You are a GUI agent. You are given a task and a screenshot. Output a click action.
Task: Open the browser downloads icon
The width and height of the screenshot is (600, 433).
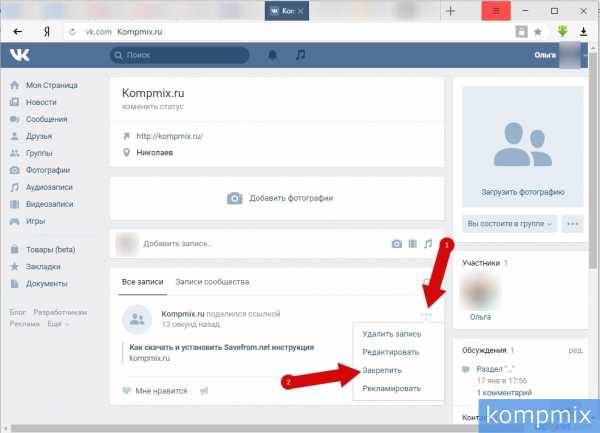583,32
